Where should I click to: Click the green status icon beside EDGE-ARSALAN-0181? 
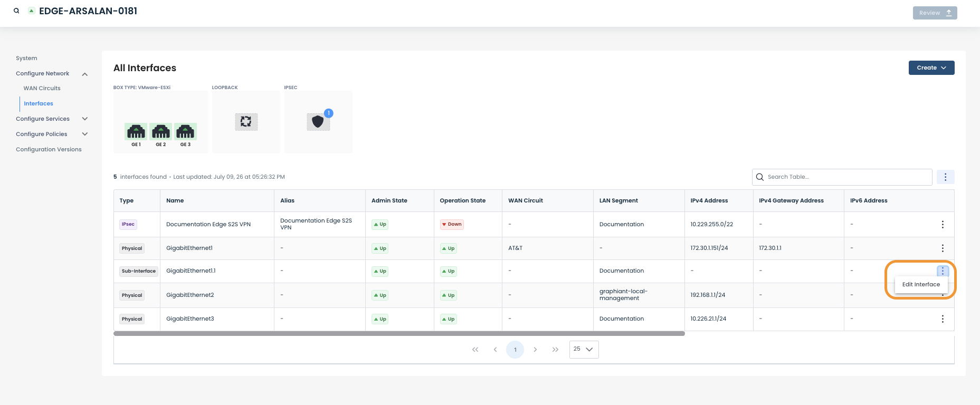coord(32,11)
